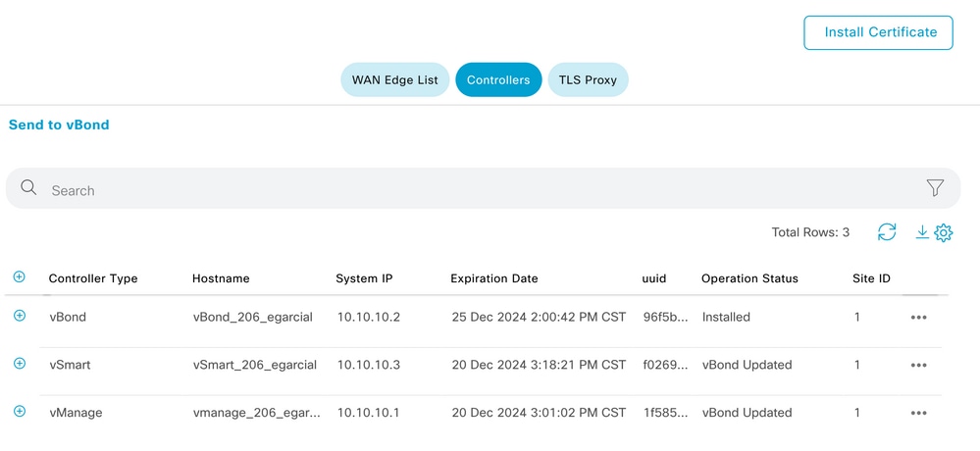The height and width of the screenshot is (451, 980).
Task: Sort by System IP column header
Action: coord(364,278)
